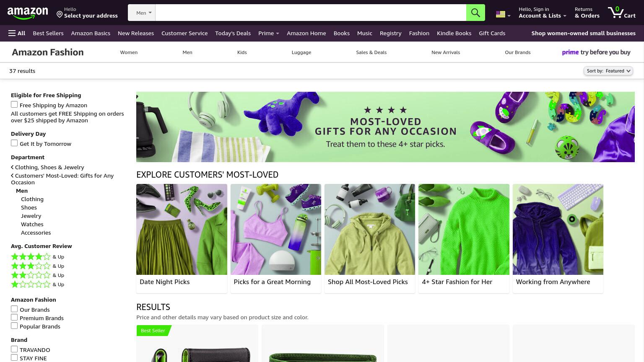644x362 pixels.
Task: Open Registry link
Action: pos(390,33)
